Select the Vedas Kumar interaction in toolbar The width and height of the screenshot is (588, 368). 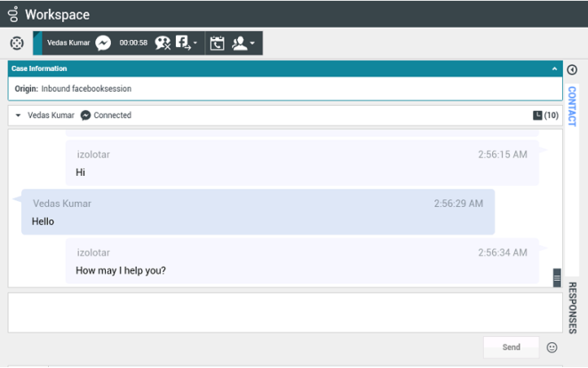68,43
